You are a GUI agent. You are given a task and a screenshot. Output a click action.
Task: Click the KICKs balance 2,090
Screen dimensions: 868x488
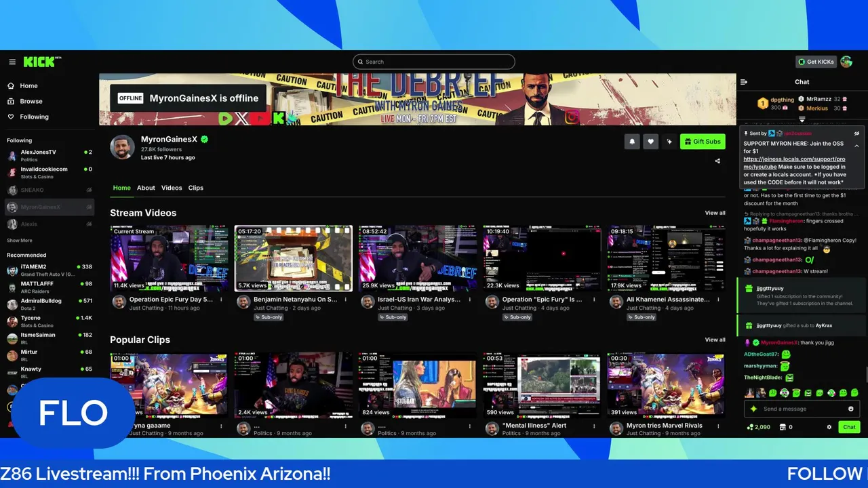758,427
